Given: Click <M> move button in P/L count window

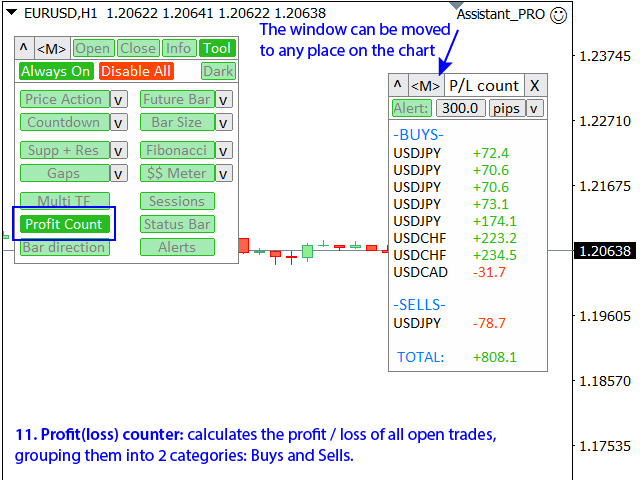Looking at the screenshot, I should [x=425, y=86].
